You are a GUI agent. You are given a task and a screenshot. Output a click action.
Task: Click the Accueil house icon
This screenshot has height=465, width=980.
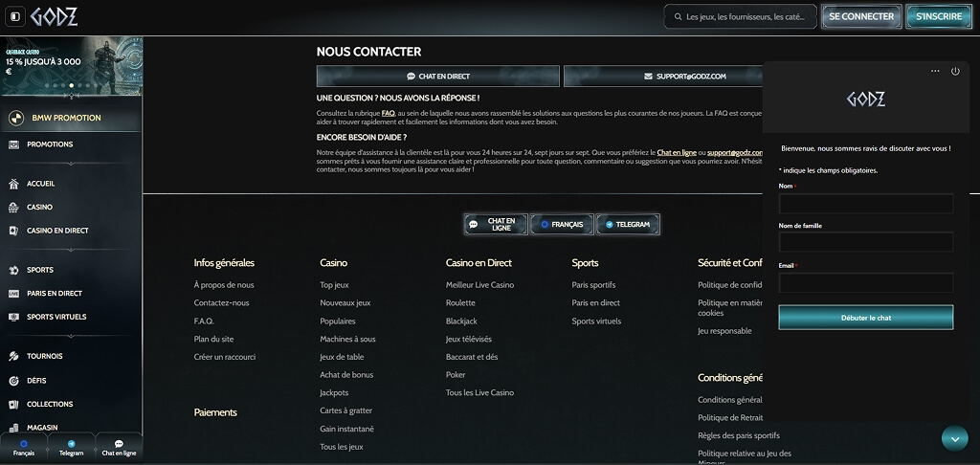point(13,184)
